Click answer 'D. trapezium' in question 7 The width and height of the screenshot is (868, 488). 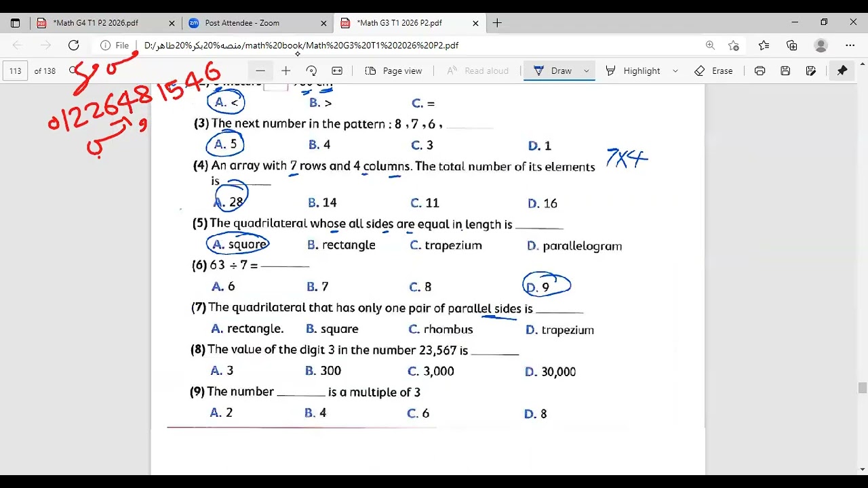pyautogui.click(x=559, y=330)
